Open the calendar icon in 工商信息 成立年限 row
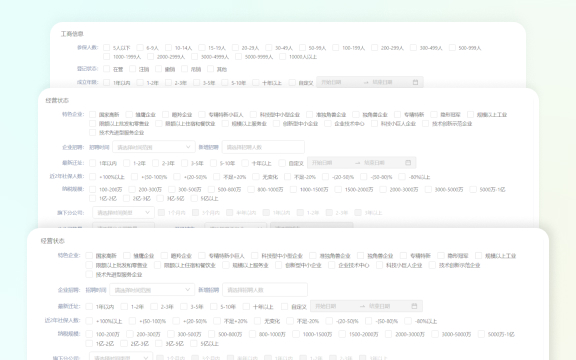The image size is (576, 360). point(415,82)
